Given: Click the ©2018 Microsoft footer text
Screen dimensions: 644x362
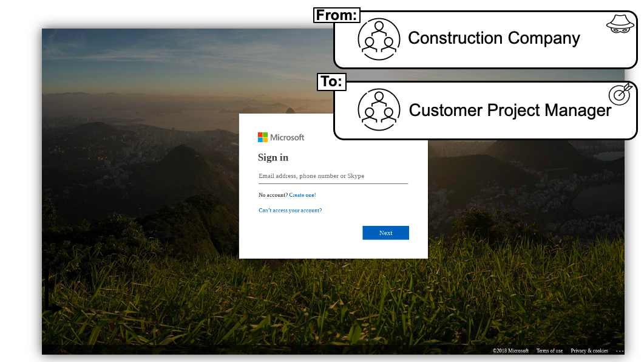Looking at the screenshot, I should coord(510,351).
